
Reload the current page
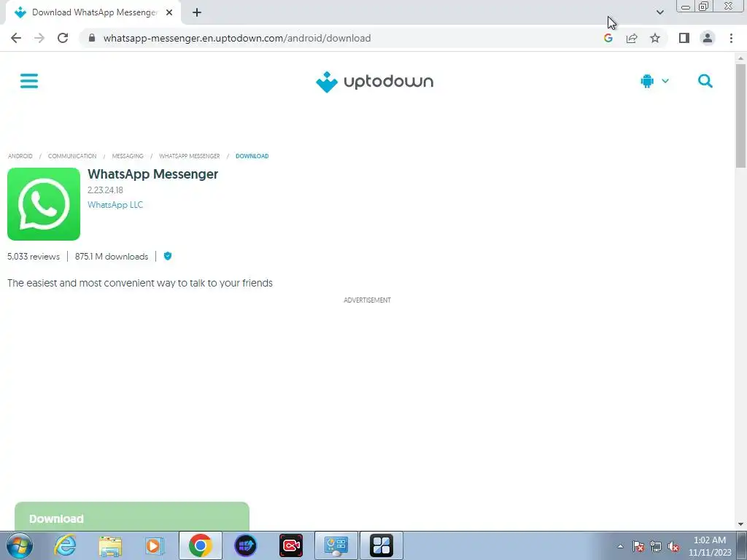[63, 38]
